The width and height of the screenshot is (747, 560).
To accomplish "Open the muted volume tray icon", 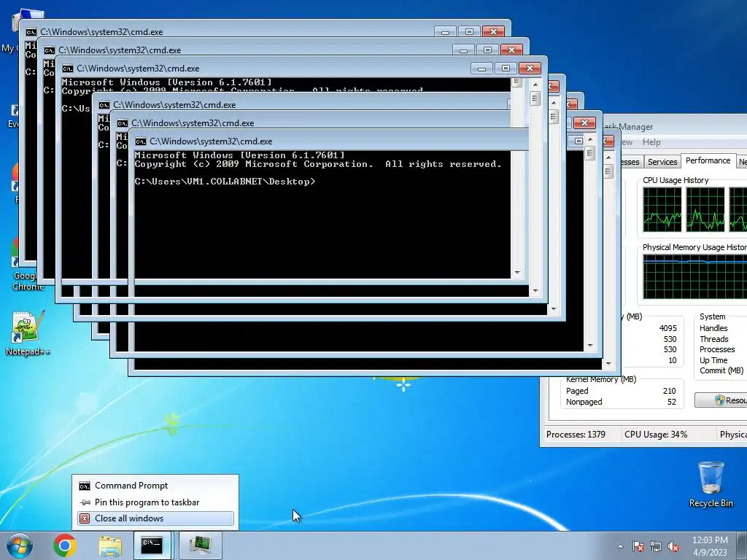I will [673, 546].
